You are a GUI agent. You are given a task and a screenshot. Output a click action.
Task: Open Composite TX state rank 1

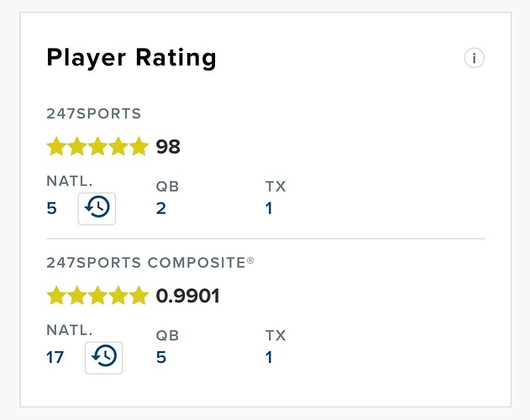[269, 357]
